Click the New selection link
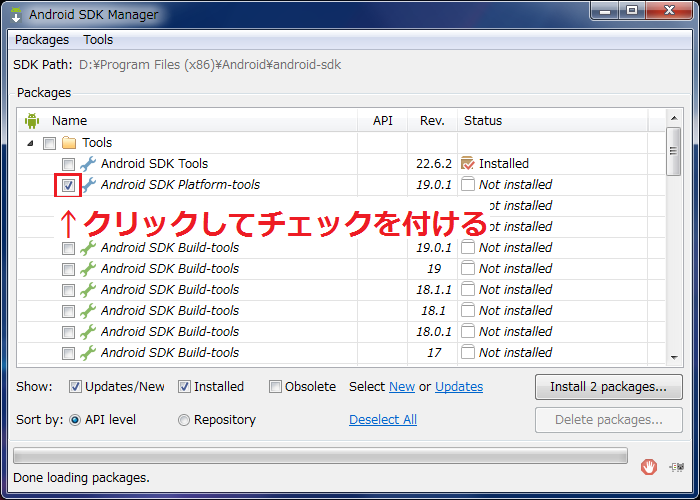 [x=402, y=387]
